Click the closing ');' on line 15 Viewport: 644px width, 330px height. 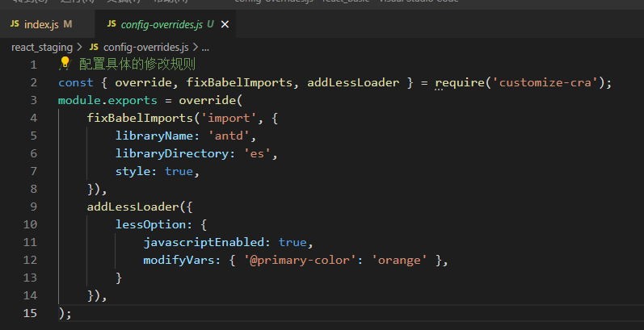65,314
